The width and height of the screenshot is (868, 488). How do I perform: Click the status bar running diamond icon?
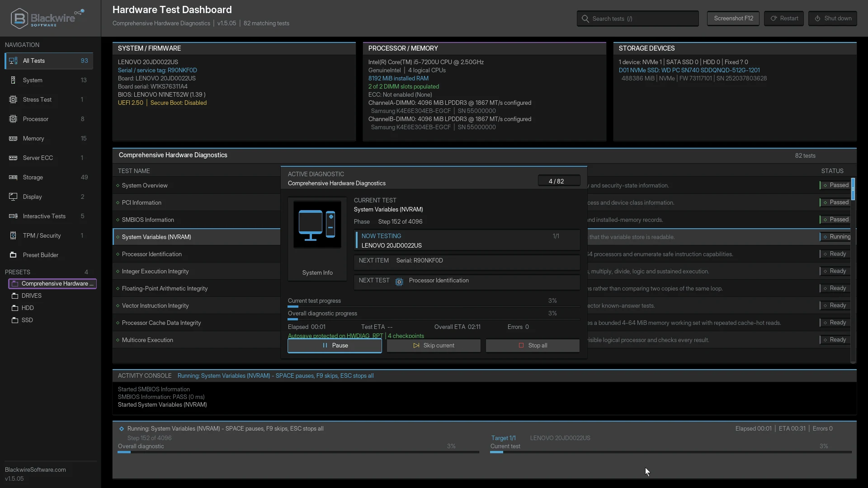(122, 429)
